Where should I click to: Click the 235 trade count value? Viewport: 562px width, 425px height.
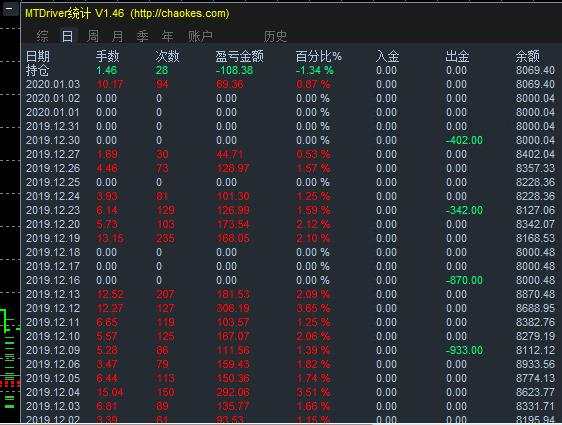pos(165,238)
